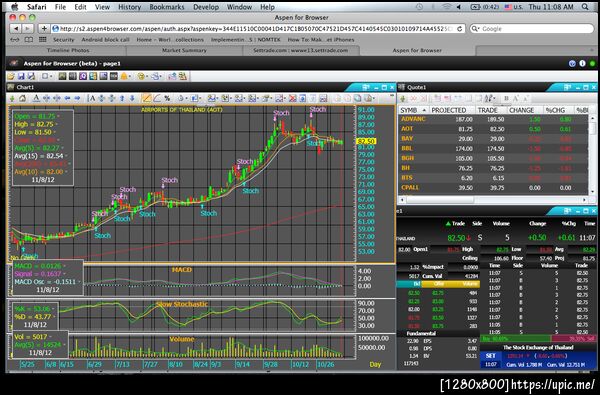Open the sort dropdown in the Quote1 toolbar
The image size is (600, 395).
[x=495, y=99]
